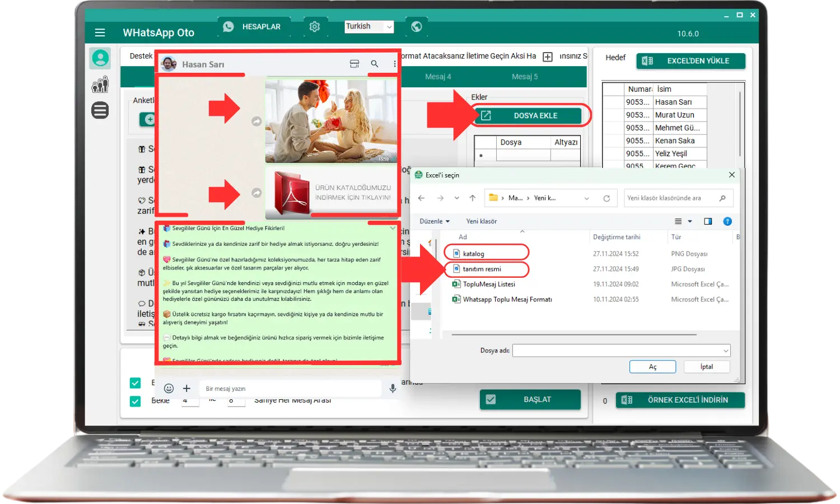Screen dimensions: 840x504
Task: Sort by the Ad column header
Action: [x=463, y=237]
